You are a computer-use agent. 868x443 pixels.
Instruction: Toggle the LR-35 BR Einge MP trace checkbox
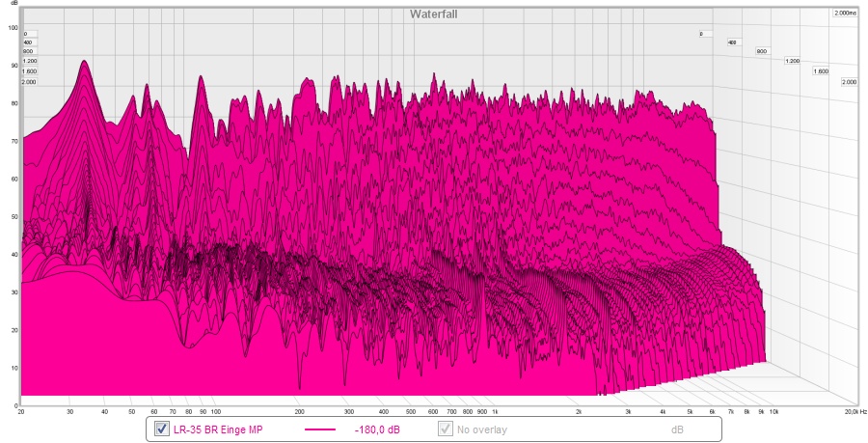[161, 429]
